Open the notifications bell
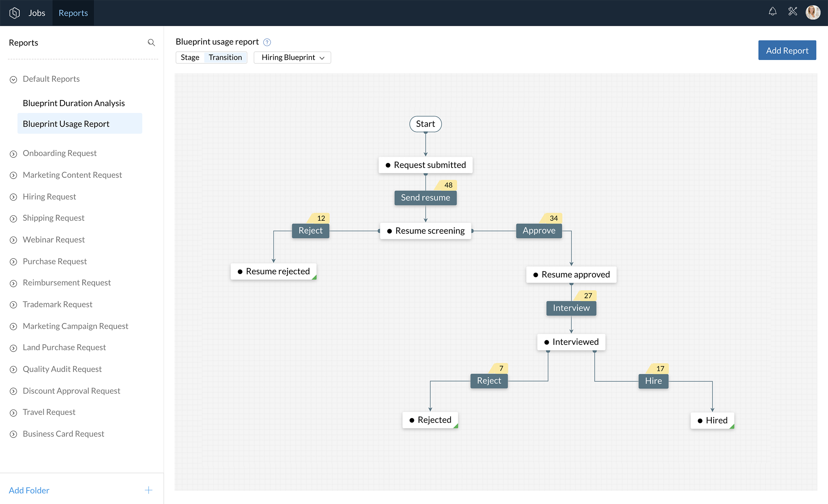 coord(772,12)
